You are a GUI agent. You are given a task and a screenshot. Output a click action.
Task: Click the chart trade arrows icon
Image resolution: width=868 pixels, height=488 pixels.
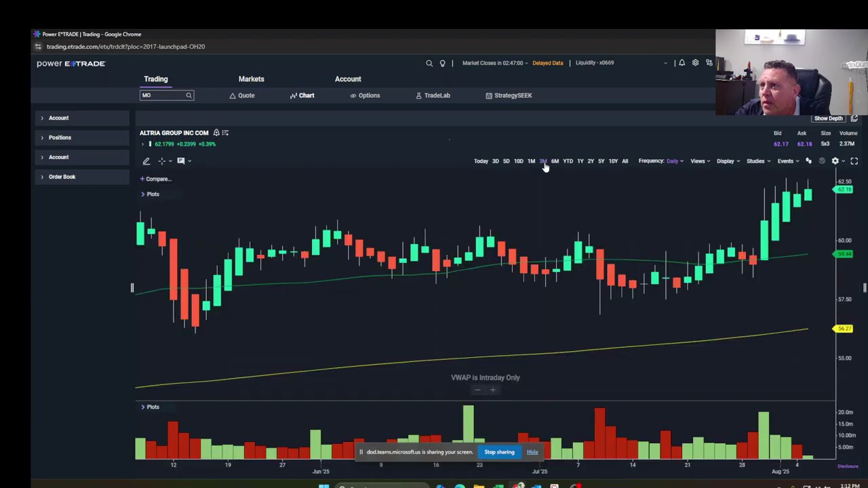(x=808, y=161)
